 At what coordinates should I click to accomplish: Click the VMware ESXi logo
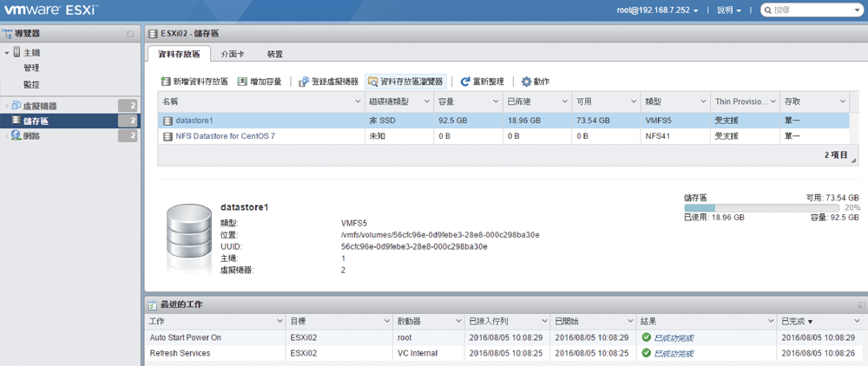point(51,10)
